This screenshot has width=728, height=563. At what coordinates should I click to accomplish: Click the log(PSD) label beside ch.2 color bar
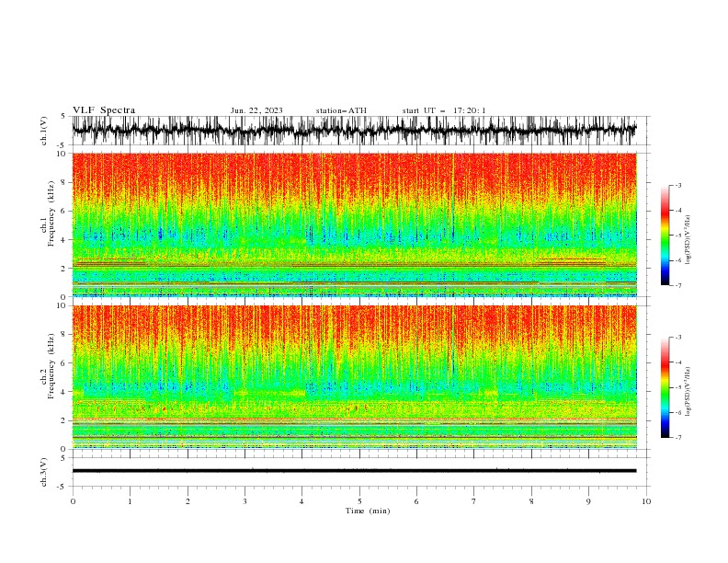click(x=688, y=392)
